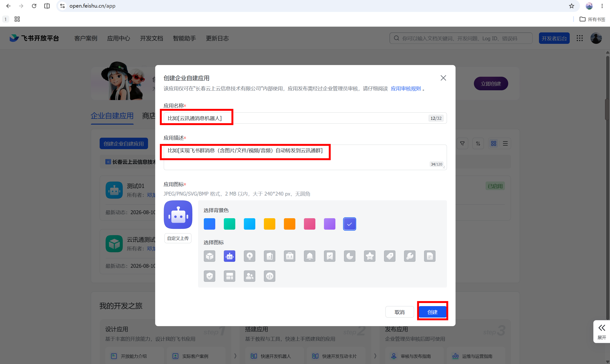The image size is (610, 364).
Task: Select the cube app icon
Action: 209,256
